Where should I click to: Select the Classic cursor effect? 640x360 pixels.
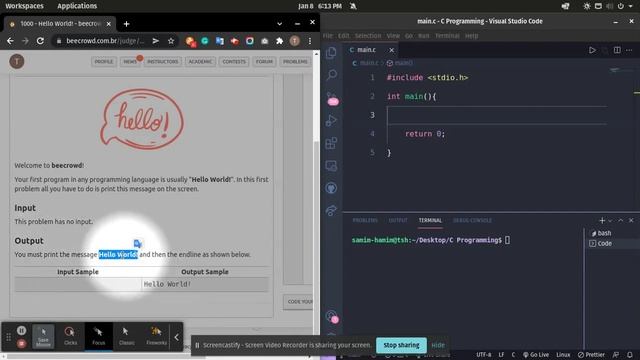[127, 336]
